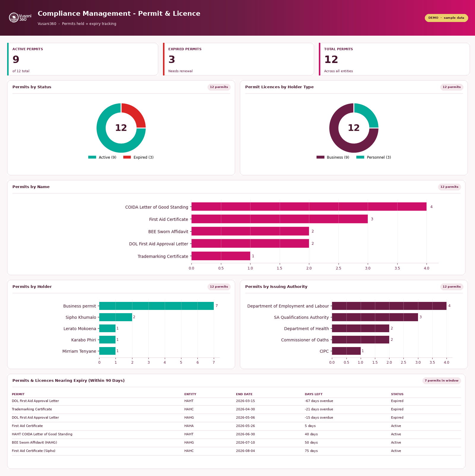The height and width of the screenshot is (476, 475).
Task: Click the BEE Sworn Affidavit bar
Action: (250, 231)
